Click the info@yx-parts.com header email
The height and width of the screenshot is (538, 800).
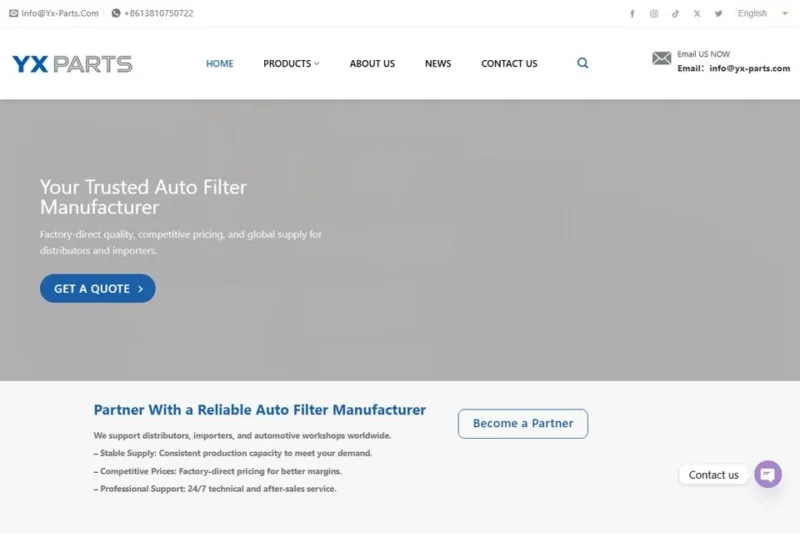[749, 68]
